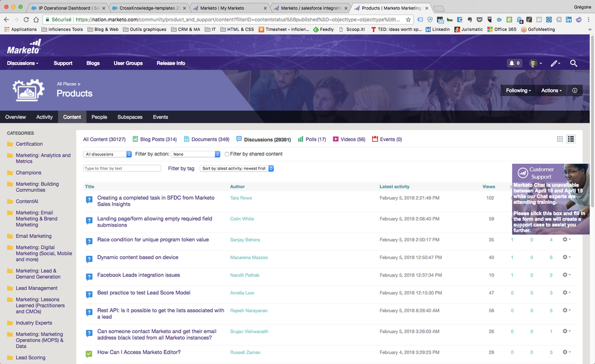The image size is (595, 364).
Task: Click the Champions category folder icon
Action: tap(10, 173)
